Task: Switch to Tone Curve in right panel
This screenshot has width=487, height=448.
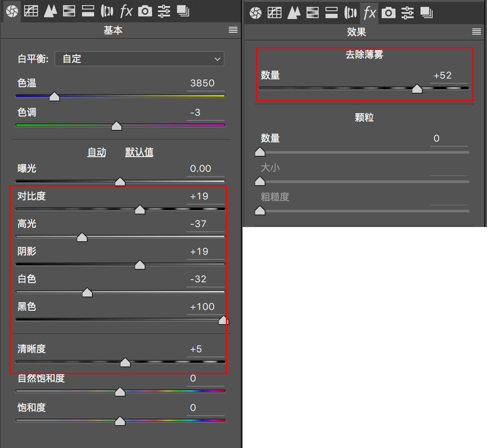Action: click(x=275, y=13)
